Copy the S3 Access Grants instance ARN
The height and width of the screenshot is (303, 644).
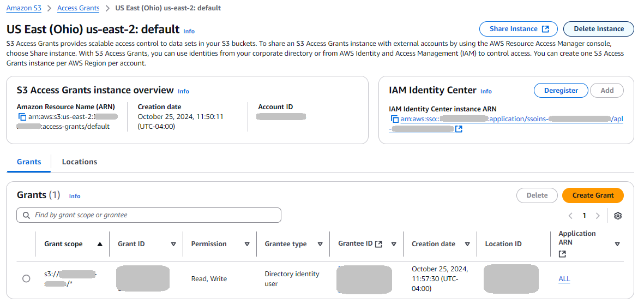(22, 117)
